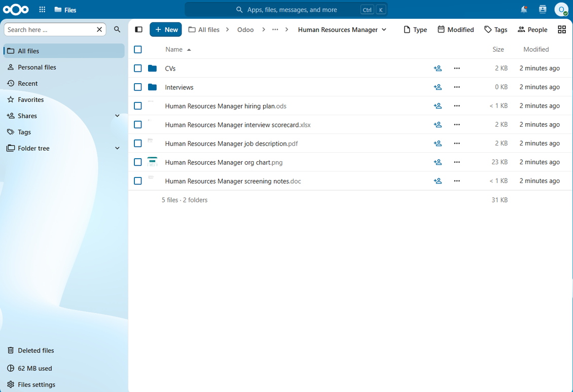Open Favorites view
573x392 pixels.
click(x=64, y=100)
